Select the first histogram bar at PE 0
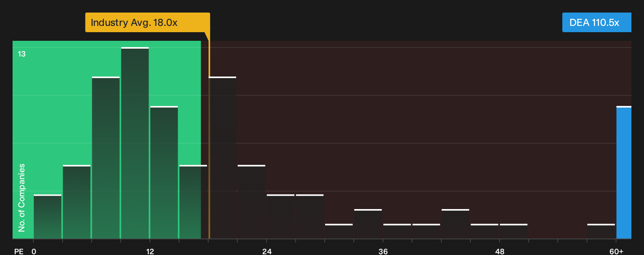The image size is (644, 255). [x=48, y=217]
